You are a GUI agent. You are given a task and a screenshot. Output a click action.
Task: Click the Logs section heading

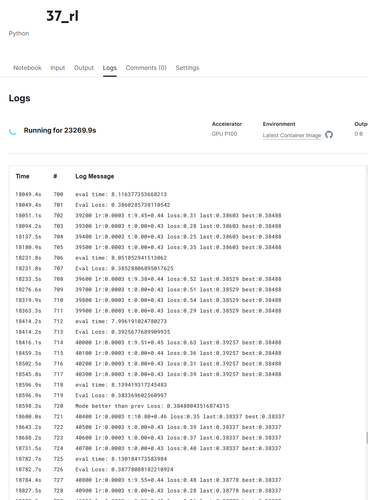pyautogui.click(x=19, y=98)
